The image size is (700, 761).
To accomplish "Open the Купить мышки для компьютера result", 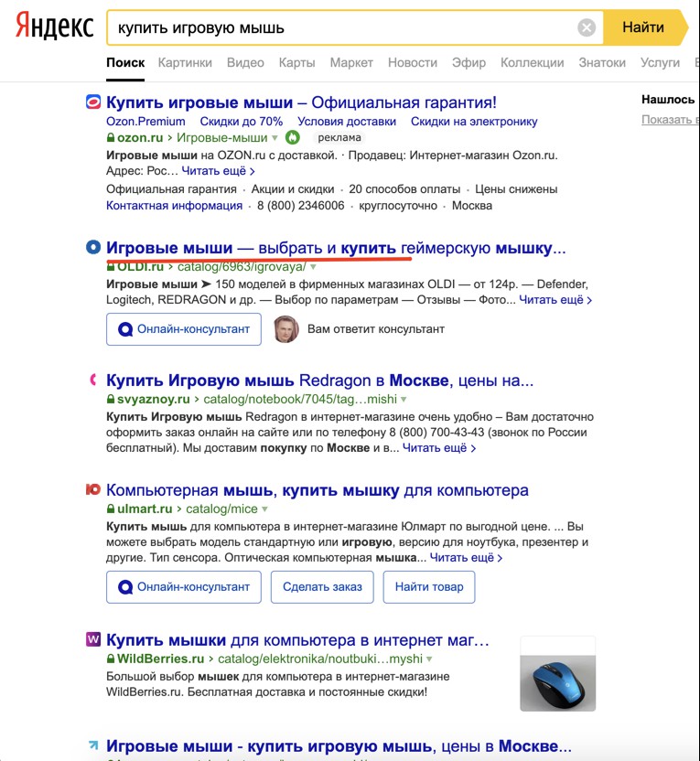I will (x=297, y=640).
